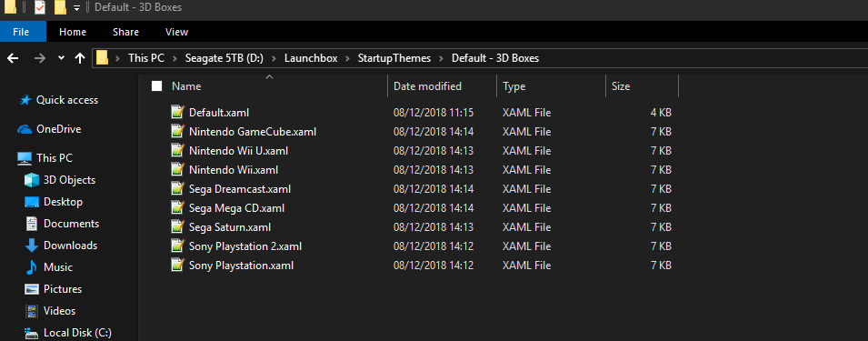Sort files by Type column
The image size is (868, 341).
514,86
